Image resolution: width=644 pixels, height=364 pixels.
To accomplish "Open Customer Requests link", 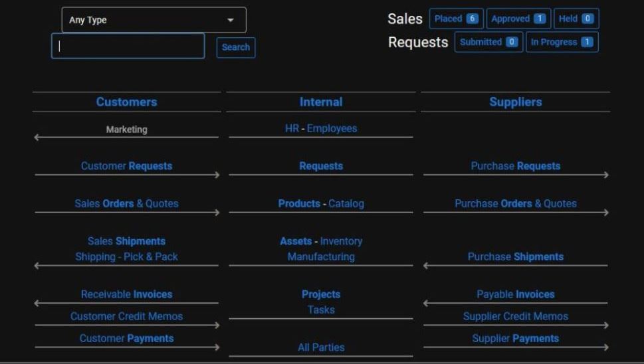I will (126, 166).
